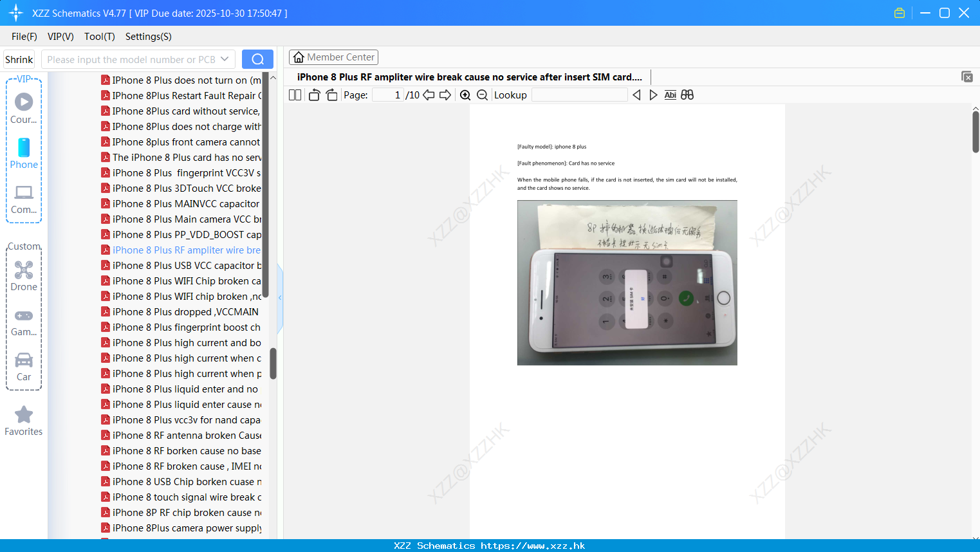Open the Car category
The image size is (980, 552).
click(24, 367)
